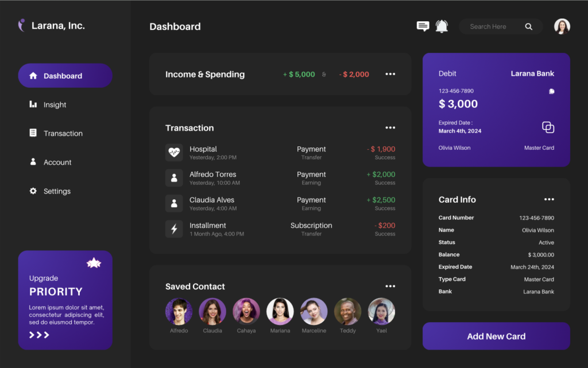Open Settings from the sidebar
This screenshot has width=588, height=368.
tap(57, 191)
